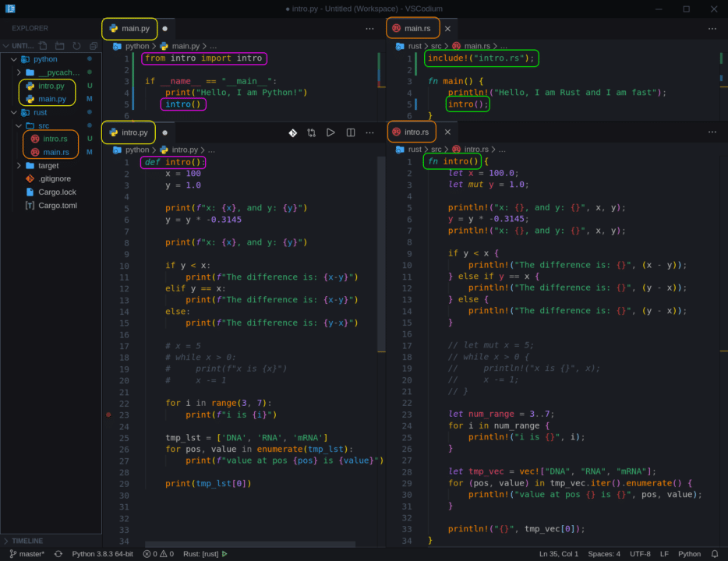Collapse the src folder in the Explorer

coord(18,125)
